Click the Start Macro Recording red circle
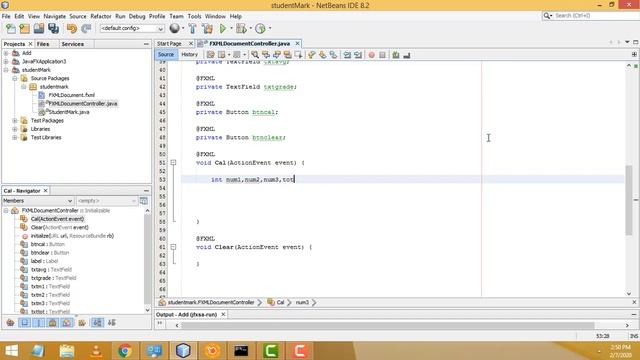The width and height of the screenshot is (640, 360). click(x=371, y=55)
